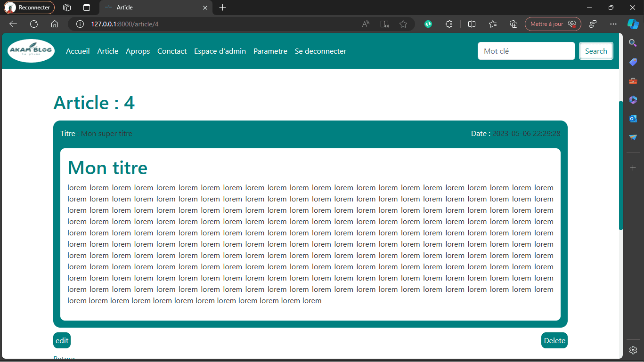Click the edit button below the article
The image size is (644, 362).
point(62,340)
